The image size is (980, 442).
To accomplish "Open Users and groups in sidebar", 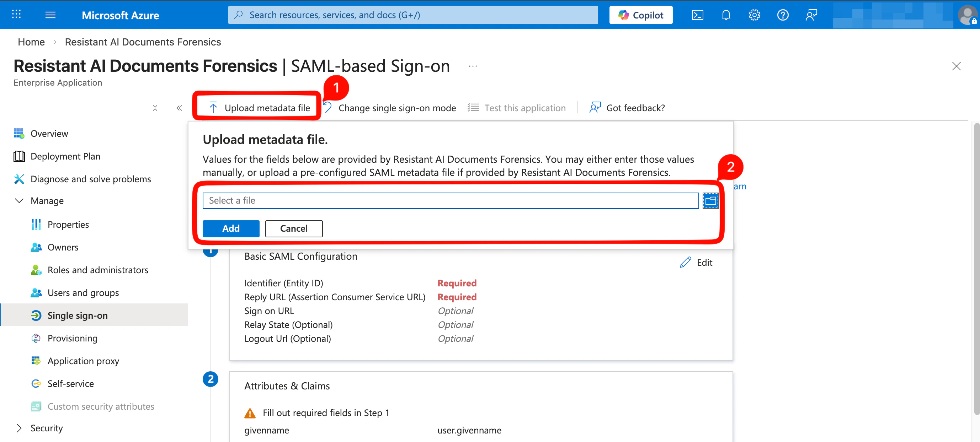I will (83, 293).
